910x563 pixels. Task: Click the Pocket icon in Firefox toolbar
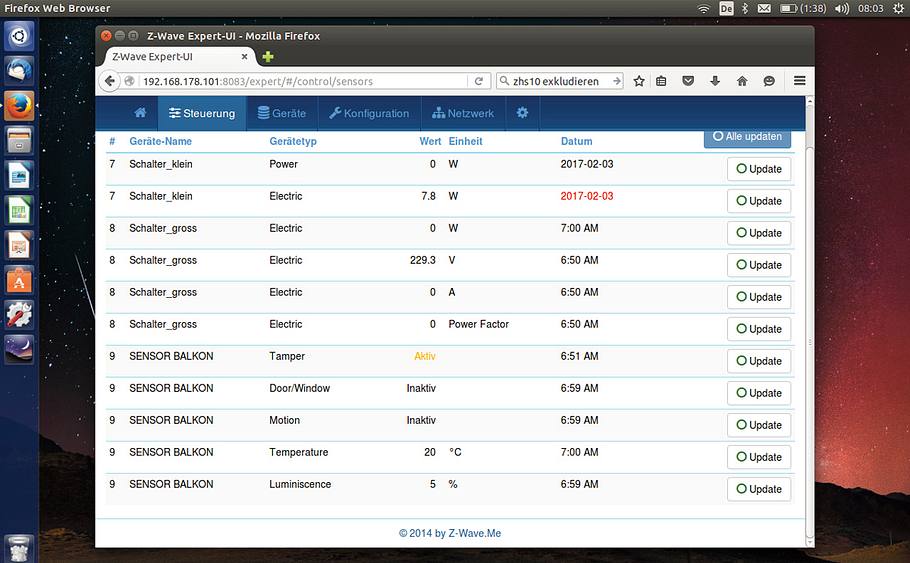click(688, 81)
